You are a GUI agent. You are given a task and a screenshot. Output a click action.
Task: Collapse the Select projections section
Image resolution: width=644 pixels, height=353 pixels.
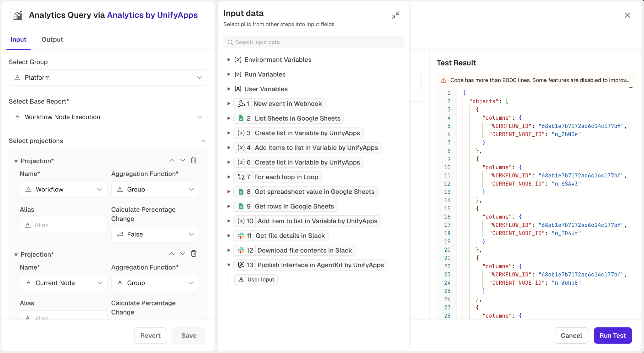pyautogui.click(x=203, y=141)
